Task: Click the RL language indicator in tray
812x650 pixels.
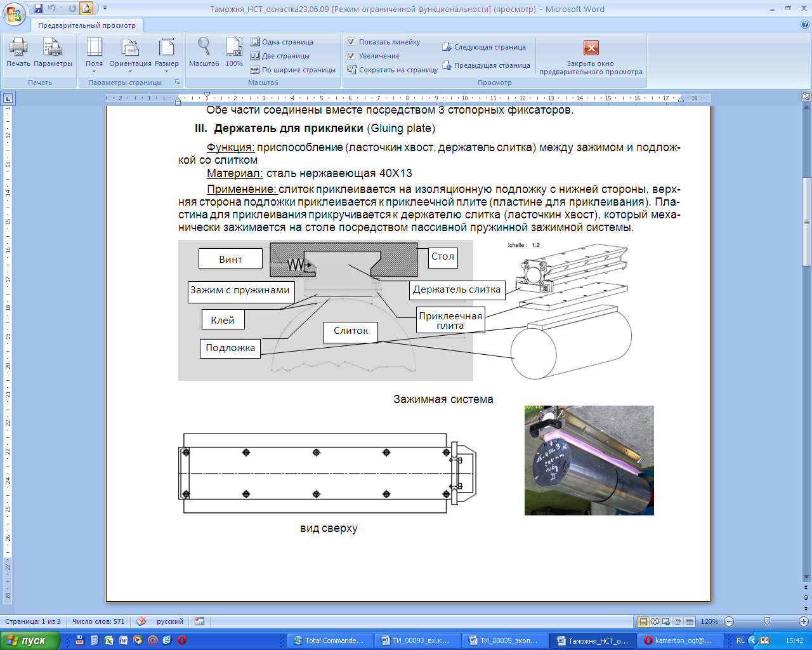Action: [x=740, y=640]
